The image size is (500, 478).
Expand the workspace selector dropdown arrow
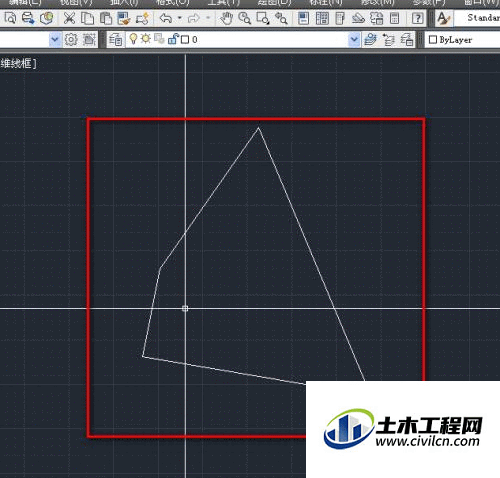(x=55, y=40)
